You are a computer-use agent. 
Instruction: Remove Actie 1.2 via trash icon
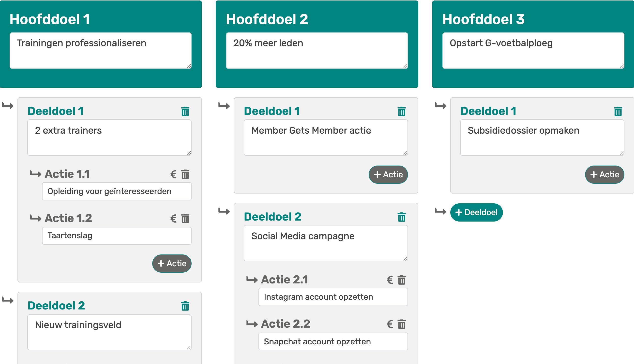coord(185,219)
